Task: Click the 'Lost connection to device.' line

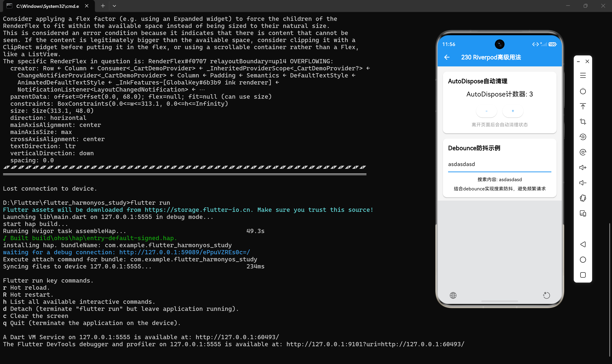Action: [x=50, y=189]
